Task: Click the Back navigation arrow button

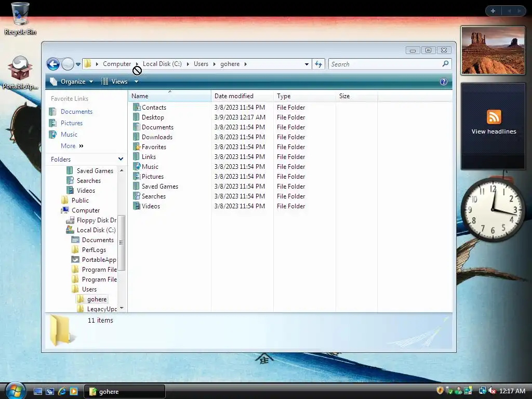Action: (x=54, y=64)
